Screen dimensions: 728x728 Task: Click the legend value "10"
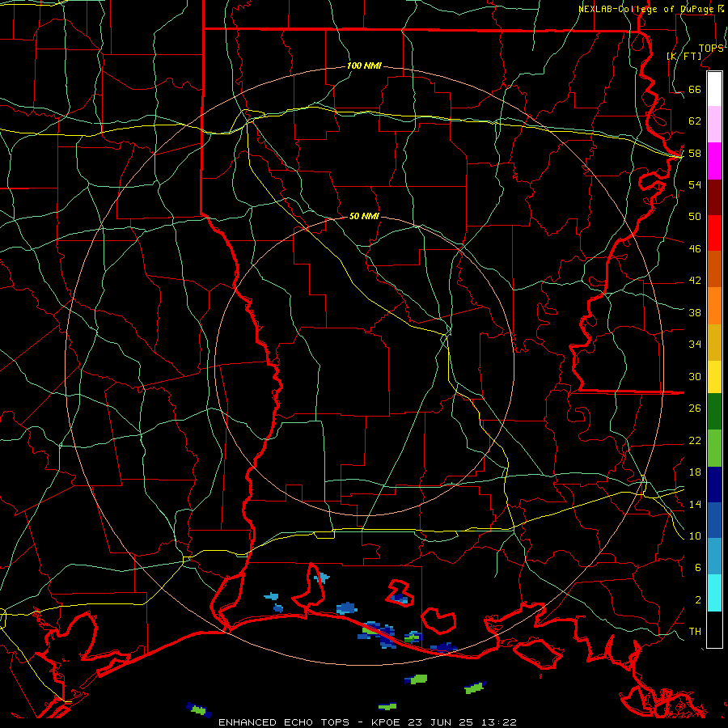pos(695,535)
